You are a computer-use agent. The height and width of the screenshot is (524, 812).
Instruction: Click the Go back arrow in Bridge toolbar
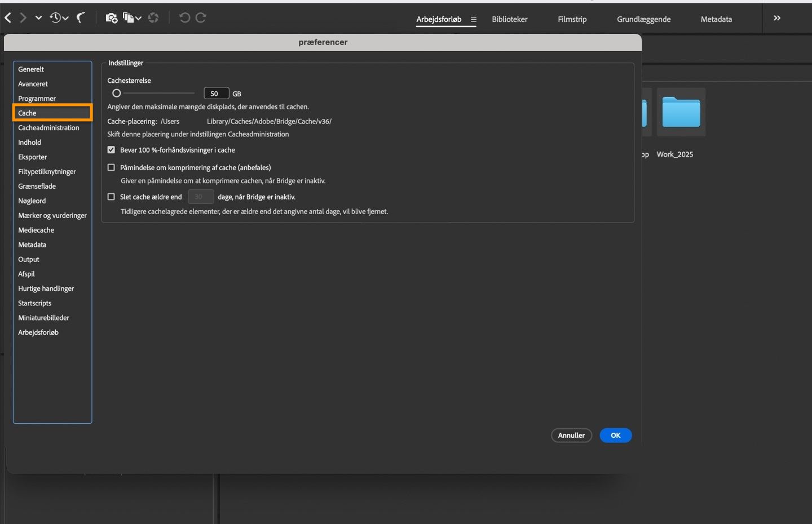(8, 18)
